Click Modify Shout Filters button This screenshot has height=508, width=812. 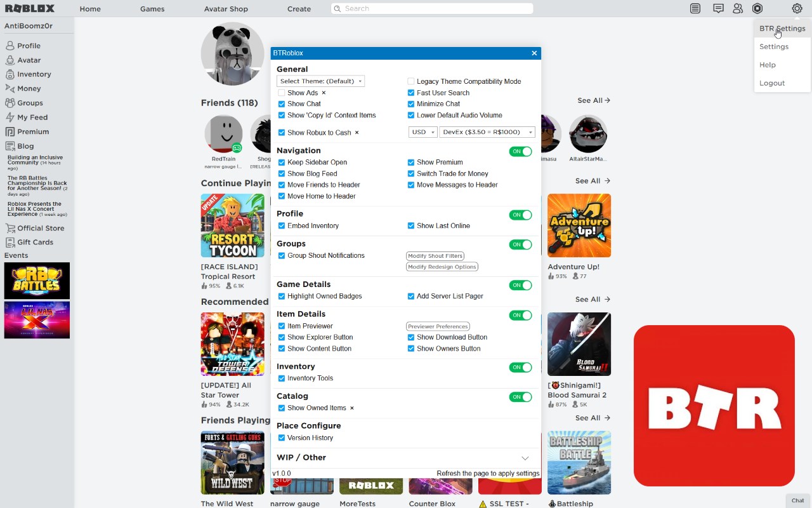435,256
